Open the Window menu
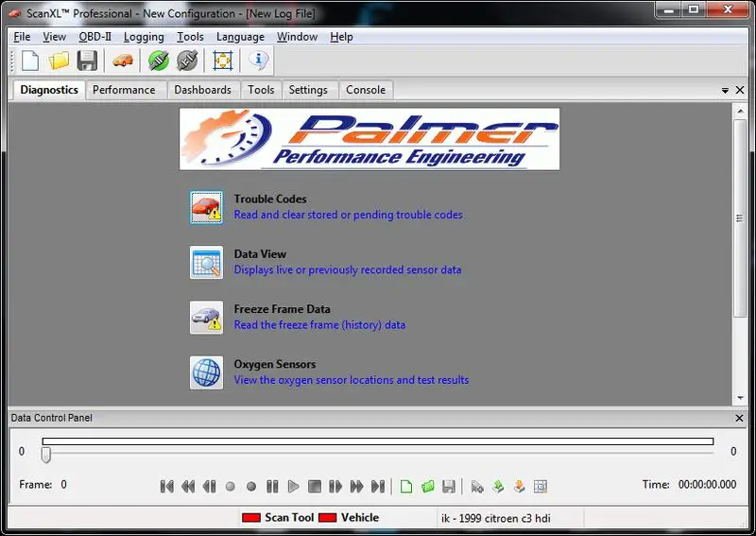 pos(297,37)
